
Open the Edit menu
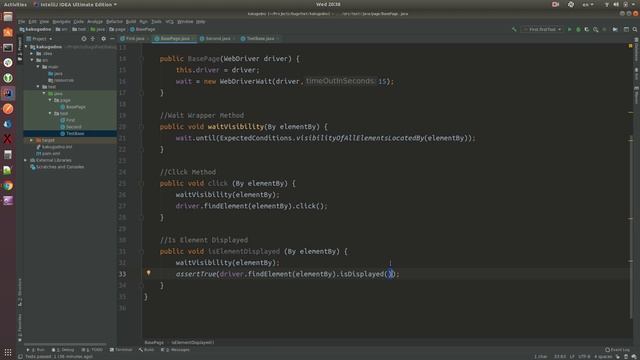coord(32,21)
